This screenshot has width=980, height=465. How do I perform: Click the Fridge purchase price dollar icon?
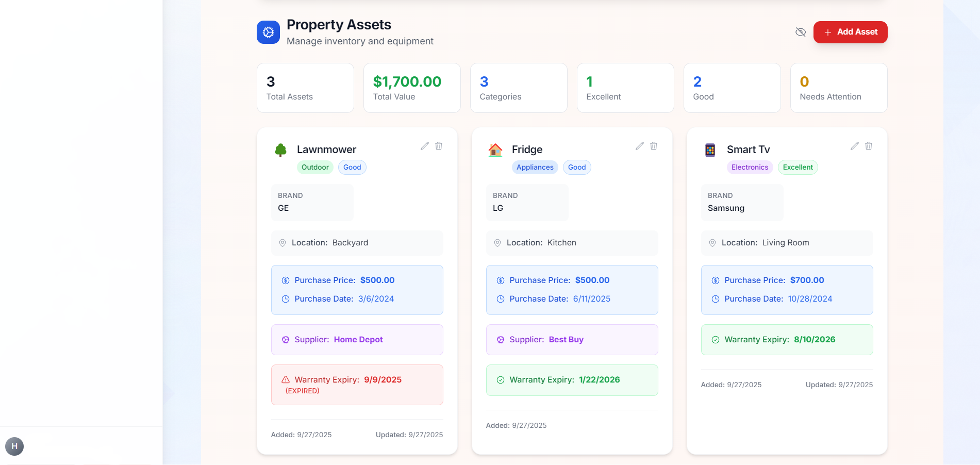click(501, 280)
